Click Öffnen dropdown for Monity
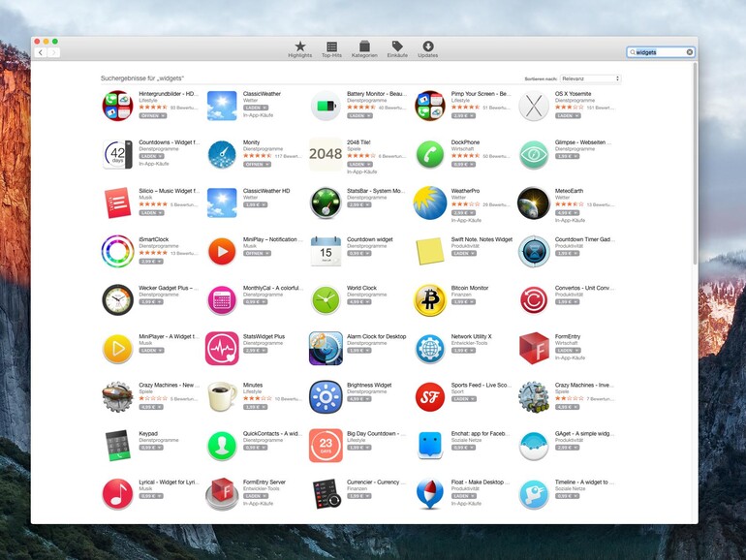Viewport: 746px width, 560px height. point(257,164)
